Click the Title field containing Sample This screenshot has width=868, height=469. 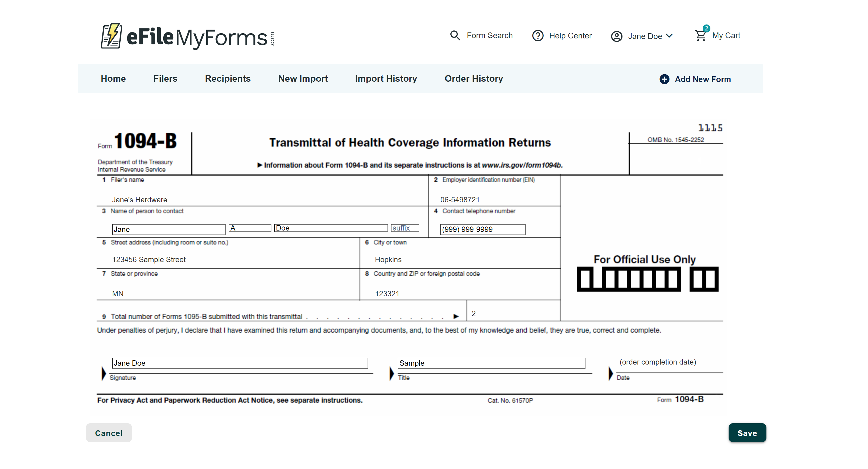click(491, 363)
